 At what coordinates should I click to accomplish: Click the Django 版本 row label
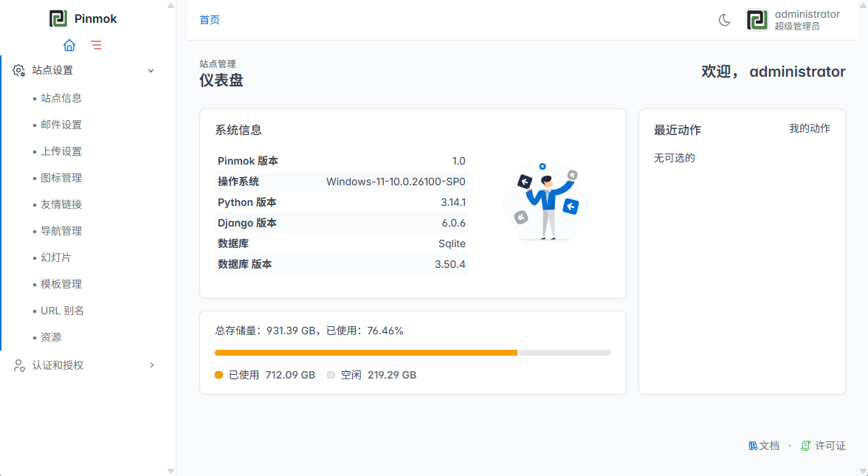pos(247,223)
